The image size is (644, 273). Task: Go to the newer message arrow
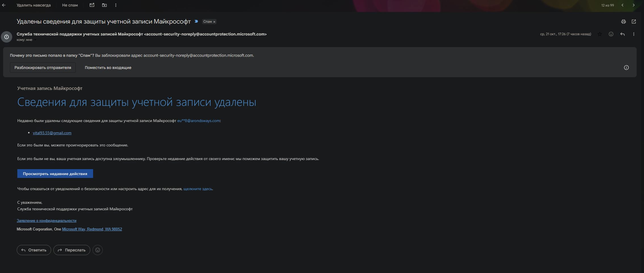[622, 5]
